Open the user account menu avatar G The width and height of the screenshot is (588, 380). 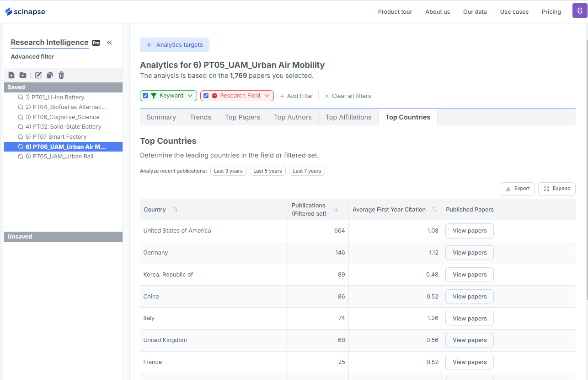click(580, 11)
